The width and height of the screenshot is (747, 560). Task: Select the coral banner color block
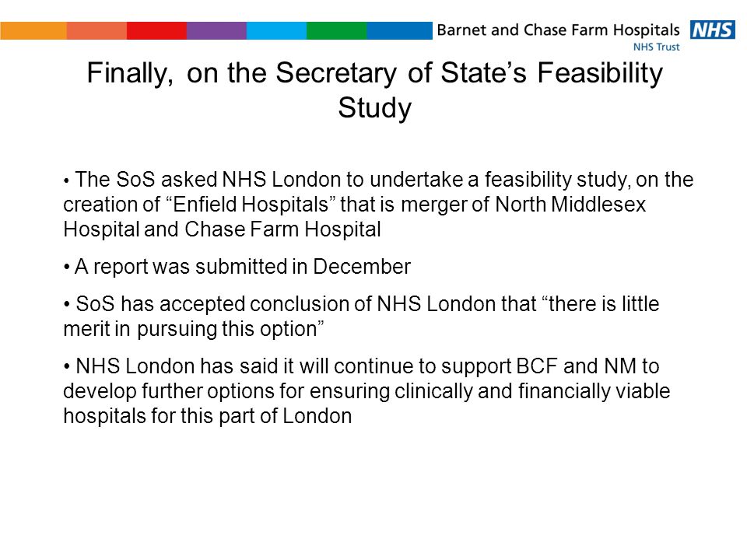pos(96,30)
